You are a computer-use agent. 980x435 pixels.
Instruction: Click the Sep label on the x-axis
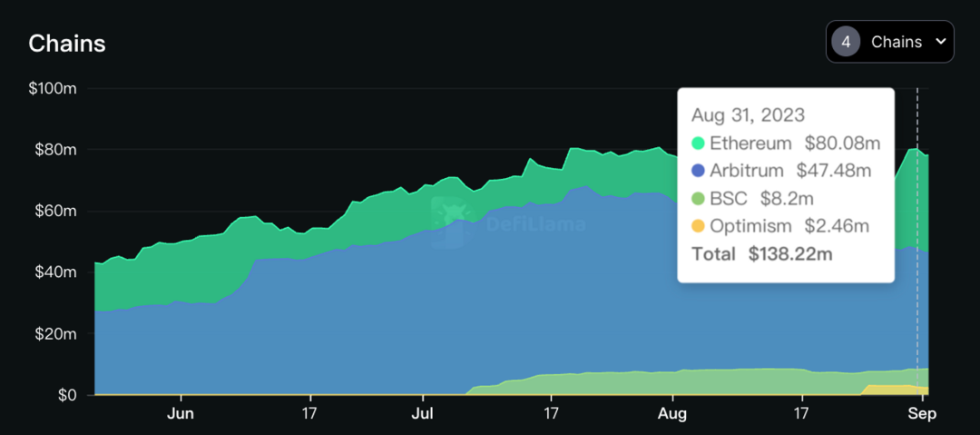pos(923,413)
